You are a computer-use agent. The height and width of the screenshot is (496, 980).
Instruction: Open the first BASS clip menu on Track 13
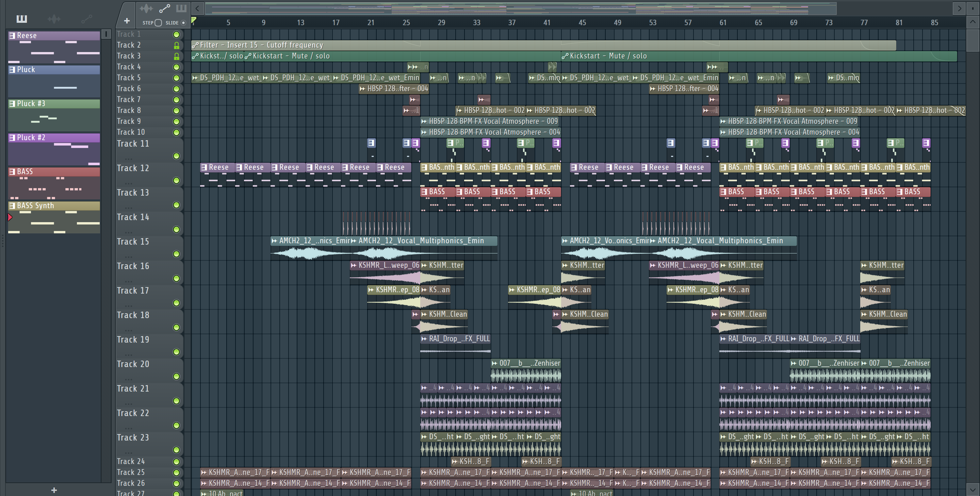pos(424,192)
